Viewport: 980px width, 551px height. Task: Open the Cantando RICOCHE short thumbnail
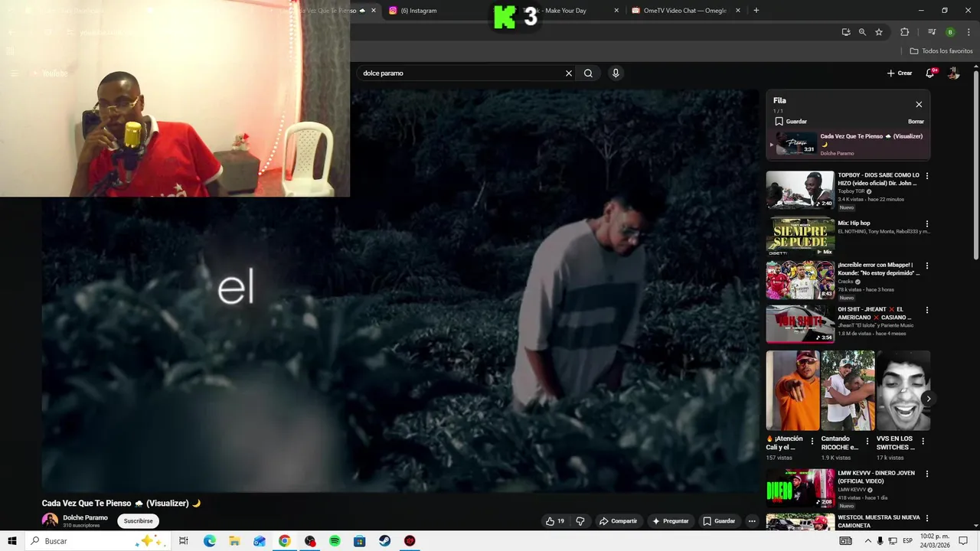(x=848, y=390)
